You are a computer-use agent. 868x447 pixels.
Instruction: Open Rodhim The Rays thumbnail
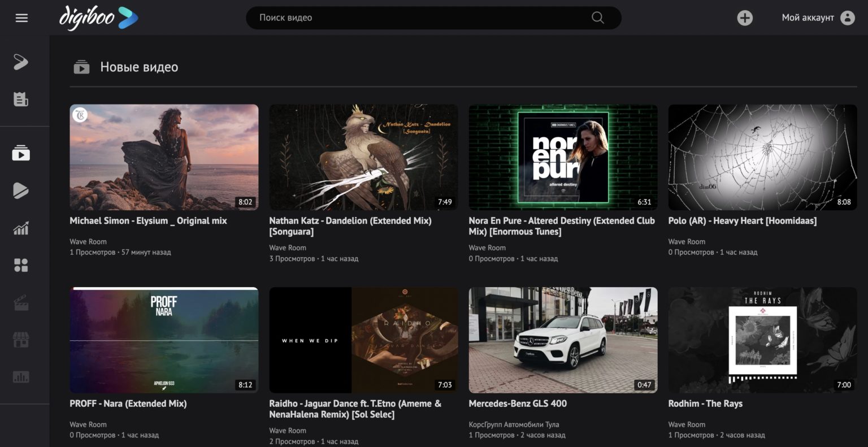[763, 340]
